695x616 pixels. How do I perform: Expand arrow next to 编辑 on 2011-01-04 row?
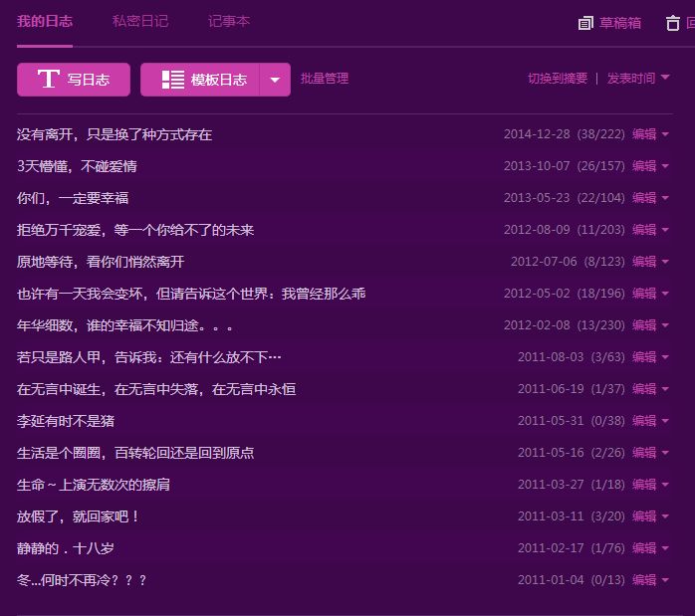(665, 580)
